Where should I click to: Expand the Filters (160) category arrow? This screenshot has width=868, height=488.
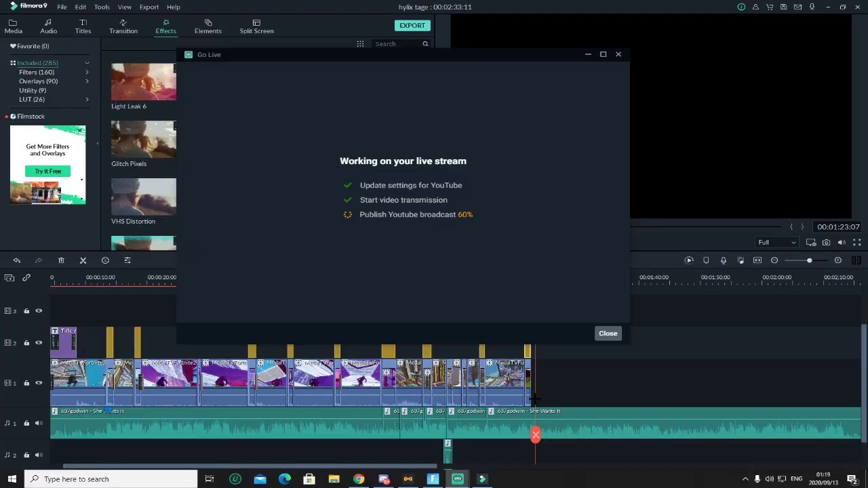pyautogui.click(x=87, y=72)
